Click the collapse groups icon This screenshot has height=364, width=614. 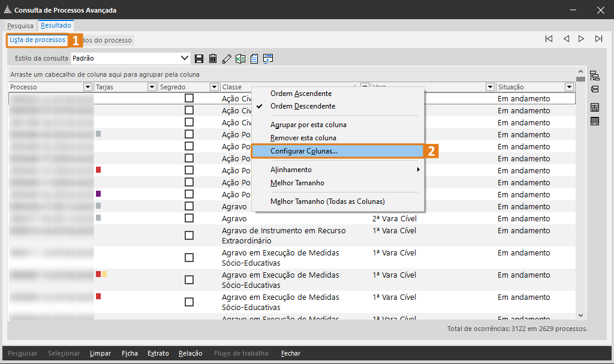[595, 89]
